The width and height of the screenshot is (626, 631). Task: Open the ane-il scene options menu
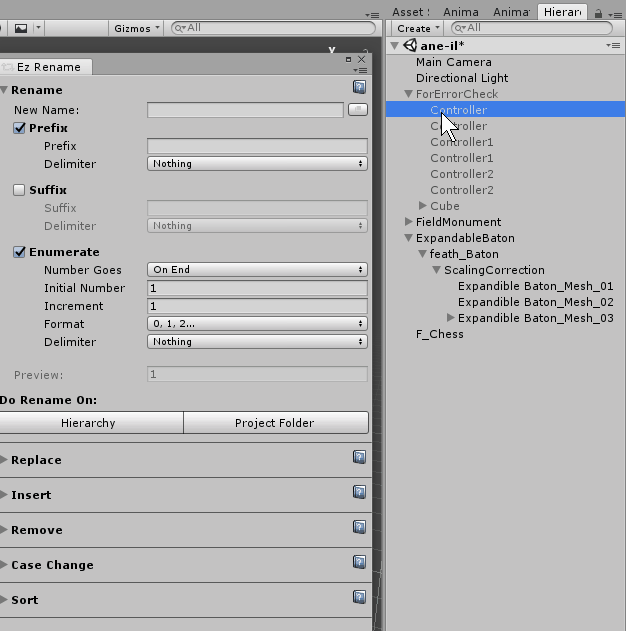(613, 45)
